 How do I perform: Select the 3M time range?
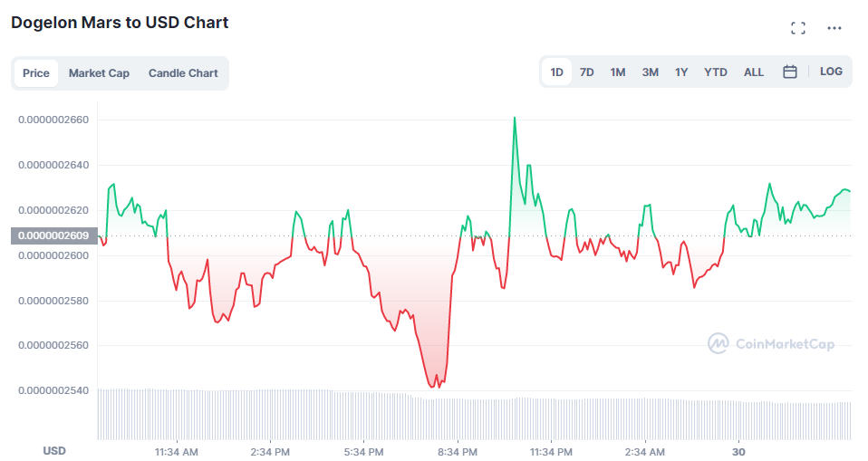pos(650,72)
